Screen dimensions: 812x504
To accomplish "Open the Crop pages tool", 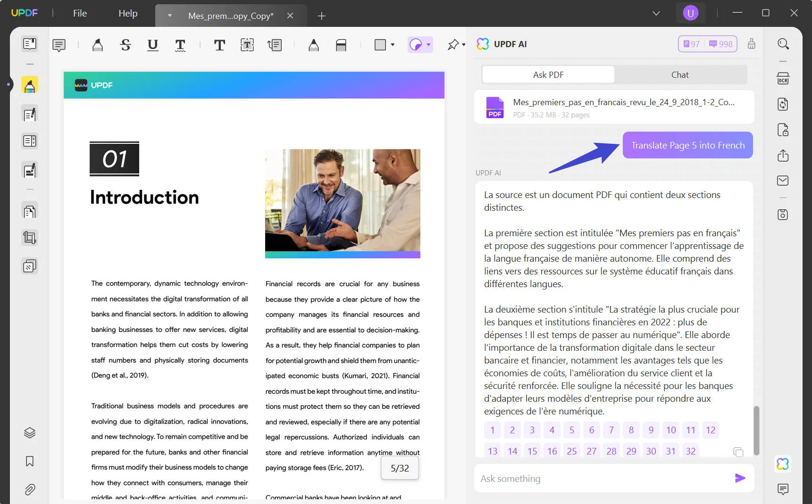I will 29,238.
